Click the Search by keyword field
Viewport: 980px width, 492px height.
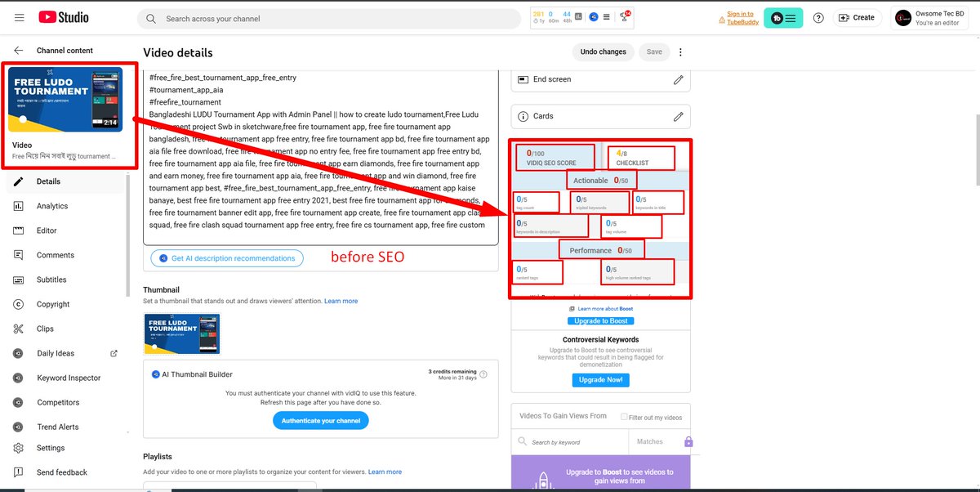click(570, 442)
